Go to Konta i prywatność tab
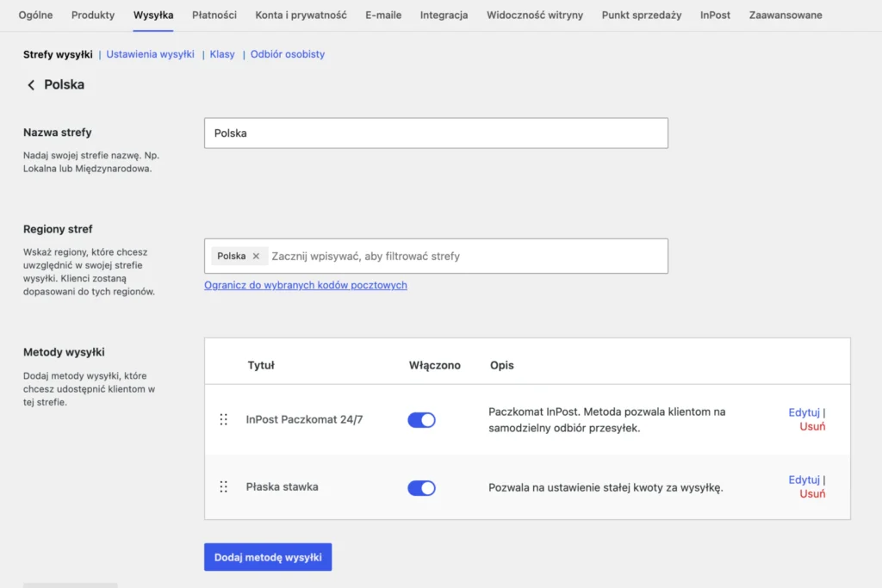 coord(301,15)
